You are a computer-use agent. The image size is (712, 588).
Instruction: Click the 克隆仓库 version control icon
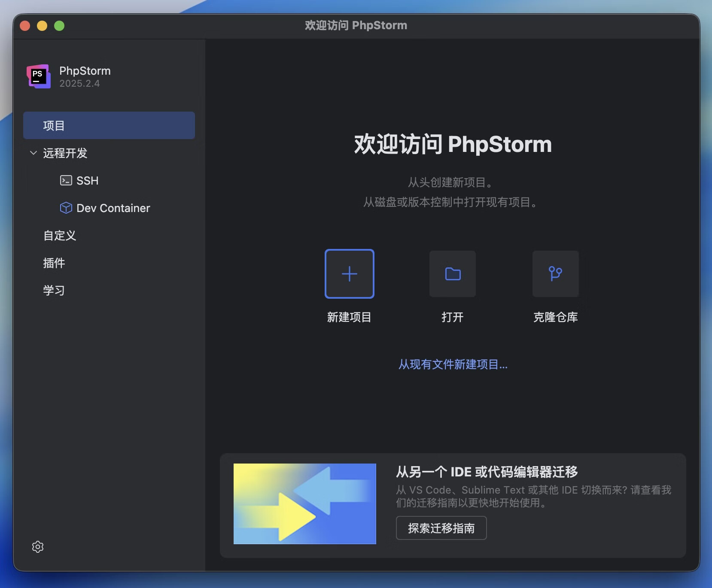[x=555, y=273]
